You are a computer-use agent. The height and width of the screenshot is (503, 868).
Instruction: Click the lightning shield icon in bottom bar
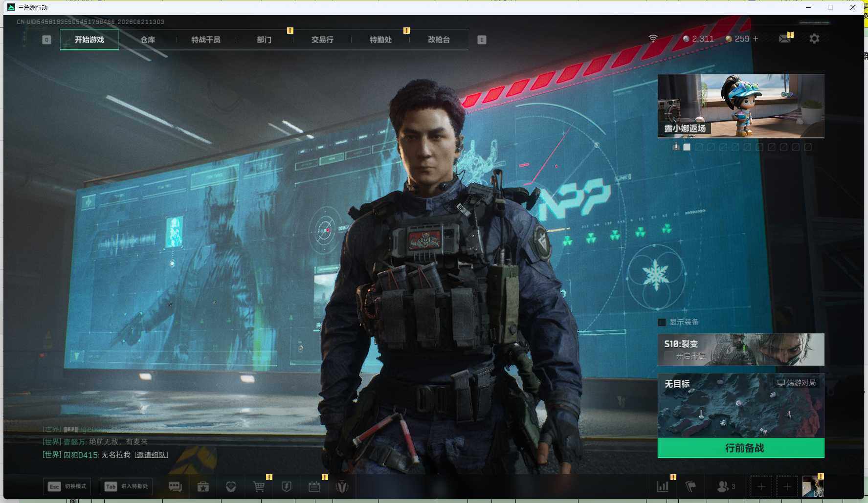(x=287, y=486)
